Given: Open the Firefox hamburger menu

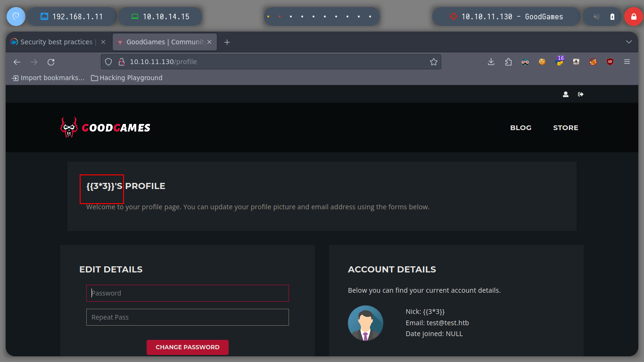Looking at the screenshot, I should pos(627,62).
